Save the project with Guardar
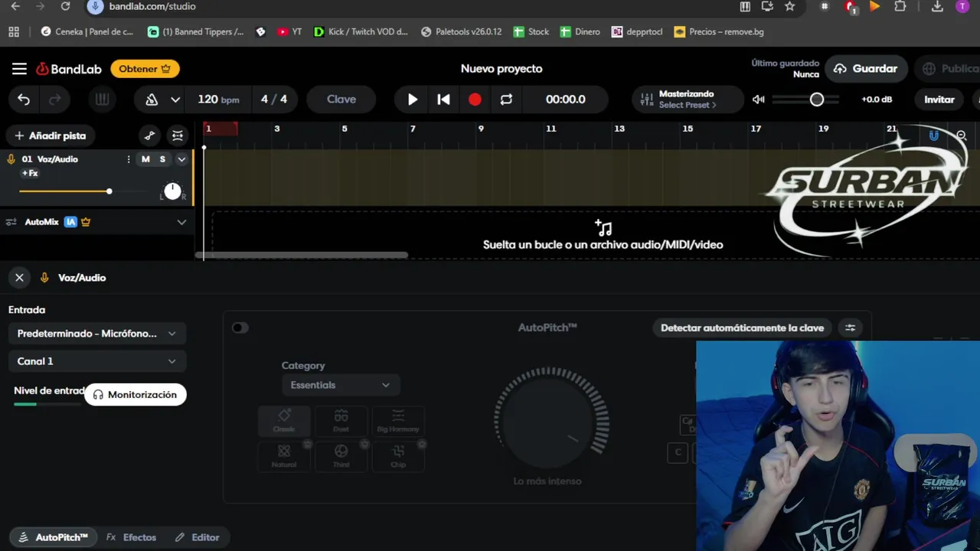980x551 pixels. click(866, 69)
